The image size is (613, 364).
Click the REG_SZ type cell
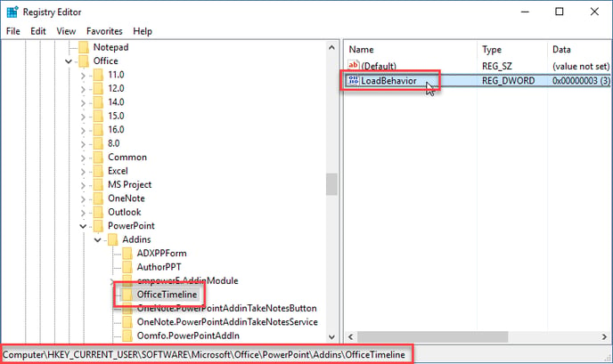point(497,66)
